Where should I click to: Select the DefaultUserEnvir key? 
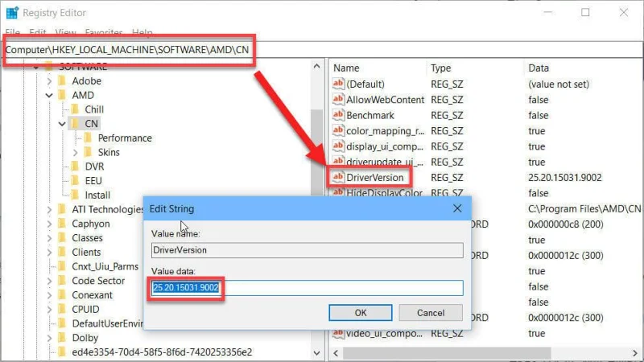click(x=107, y=323)
